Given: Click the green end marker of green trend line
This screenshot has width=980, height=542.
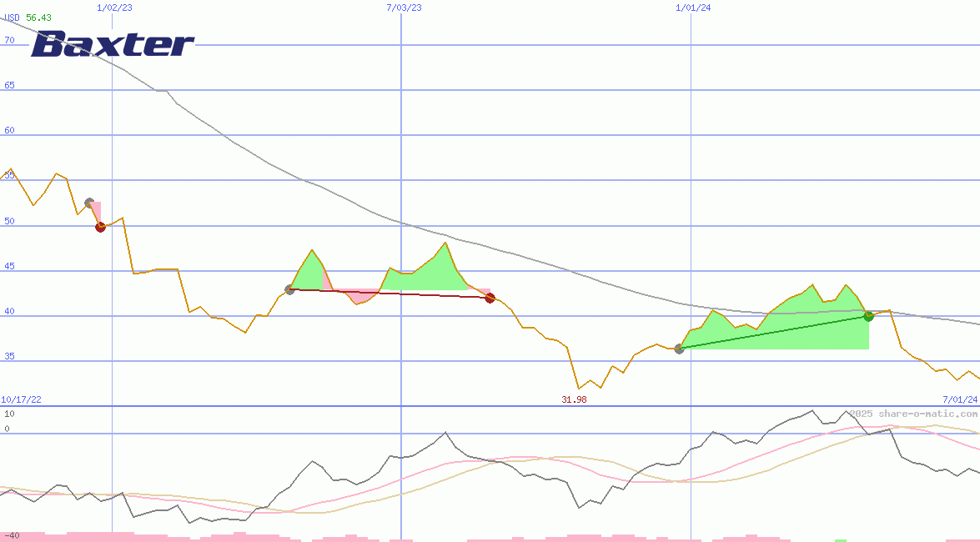Looking at the screenshot, I should pyautogui.click(x=868, y=315).
